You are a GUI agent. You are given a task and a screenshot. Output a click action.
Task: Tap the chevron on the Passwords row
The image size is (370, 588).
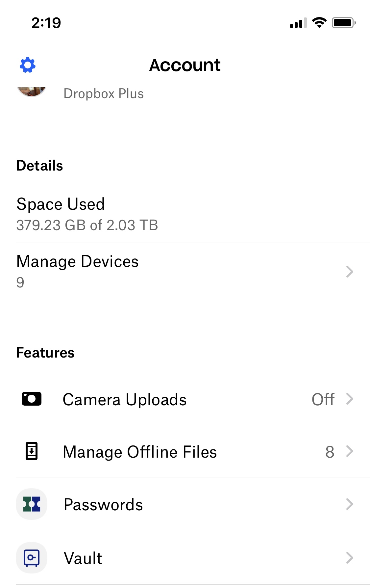pos(350,504)
